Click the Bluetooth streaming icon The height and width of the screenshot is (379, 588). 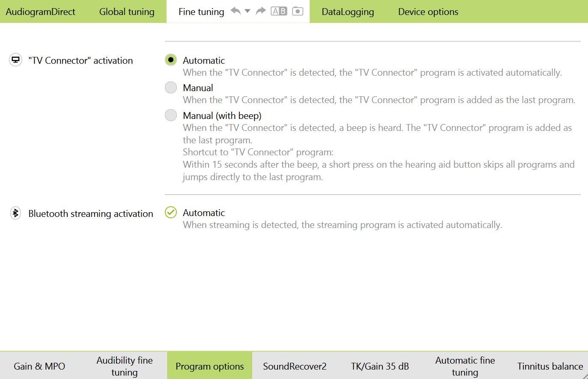pos(15,213)
